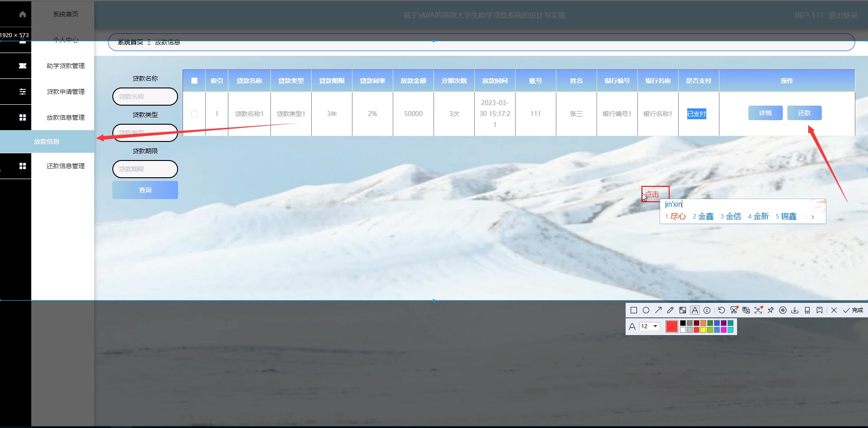Click the 贷款期限 search input field
The image size is (868, 428).
pyautogui.click(x=145, y=169)
